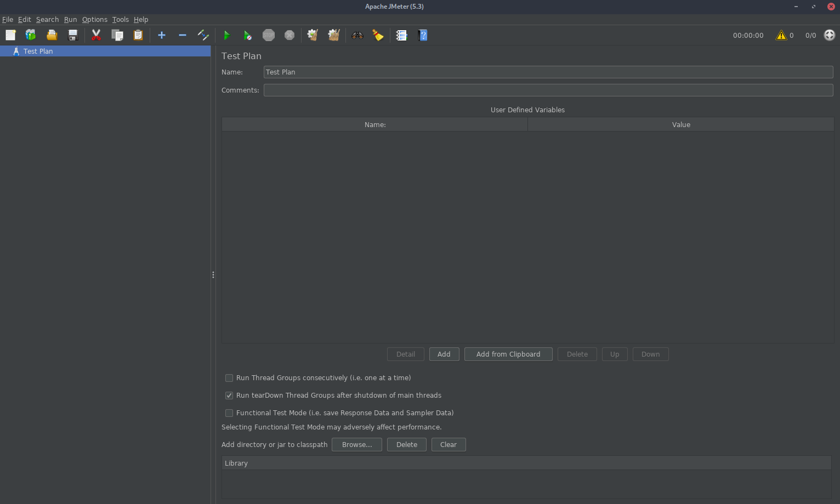
Task: Click Add from Clipboard button
Action: tap(508, 354)
